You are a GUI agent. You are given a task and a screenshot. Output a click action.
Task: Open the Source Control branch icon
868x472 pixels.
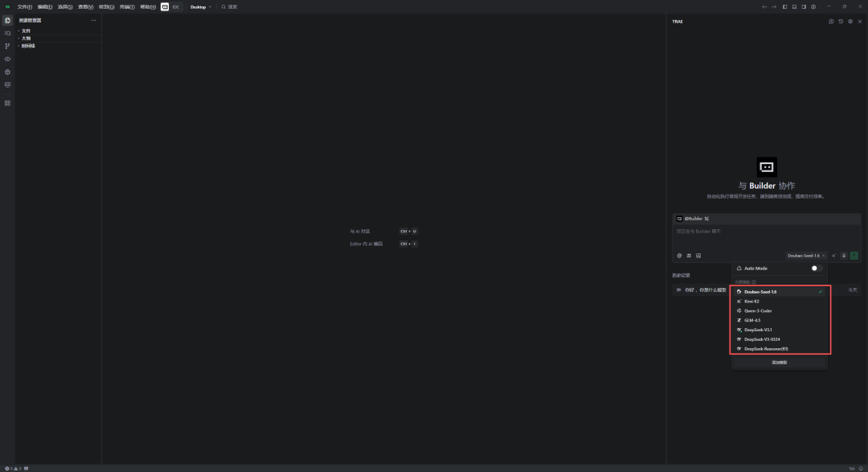[x=7, y=46]
